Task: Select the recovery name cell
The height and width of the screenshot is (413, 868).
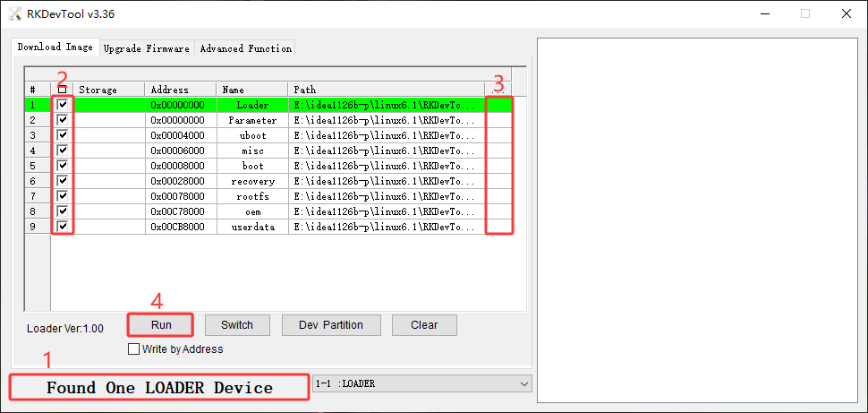Action: tap(252, 181)
